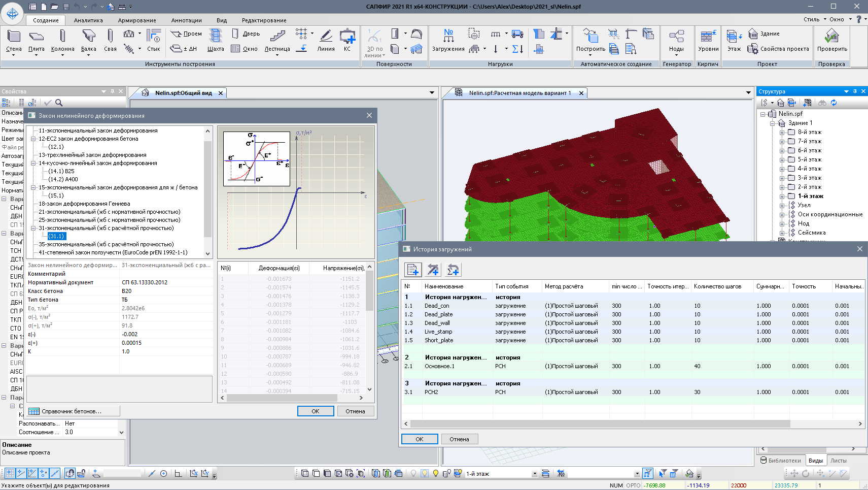Open the 1-й этаж floor dropdown
868x490 pixels.
[x=534, y=474]
